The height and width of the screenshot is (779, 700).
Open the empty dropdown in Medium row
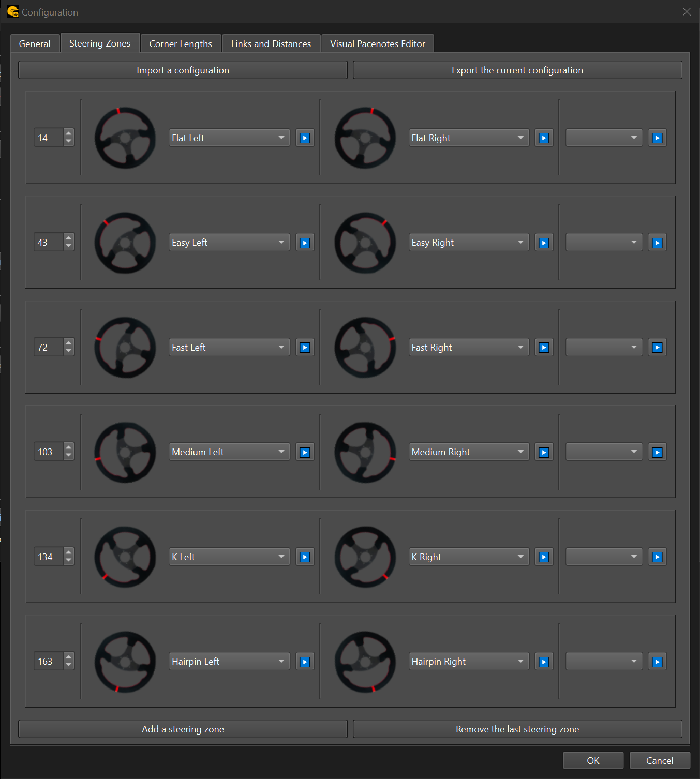603,452
